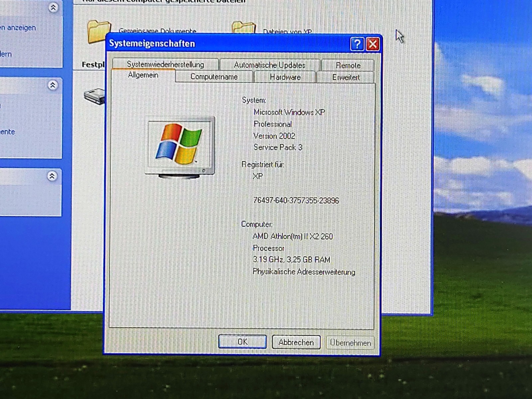Click the Abbrechen button

click(296, 342)
